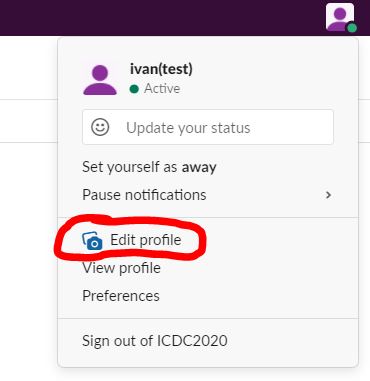Click green presence badge on top-bar avatar
370x381 pixels.
coord(352,28)
